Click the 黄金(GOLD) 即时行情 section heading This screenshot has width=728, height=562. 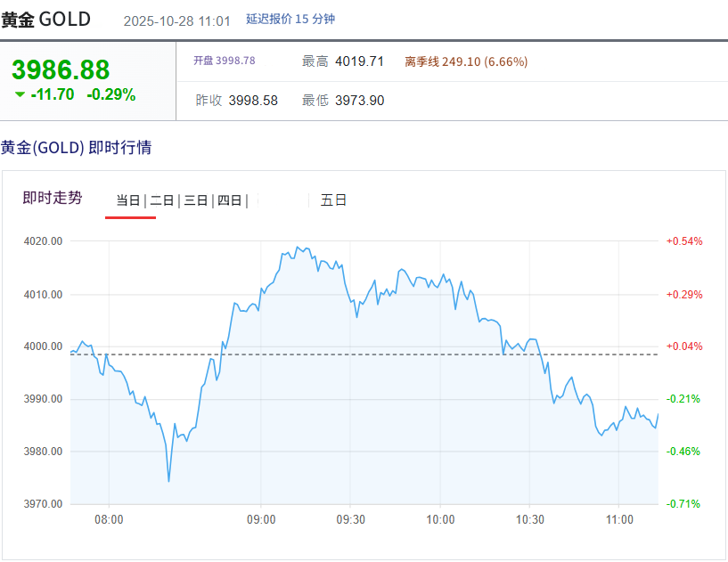point(76,148)
